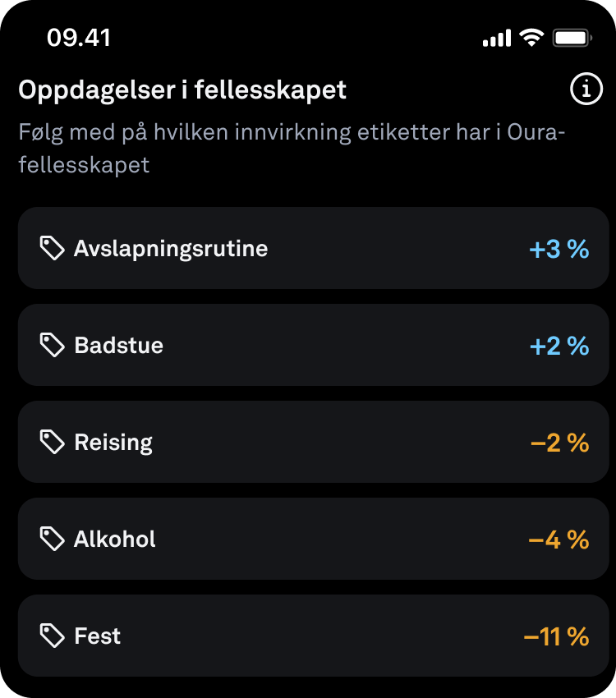
Task: Open the Avslapningsrutine tag card
Action: (x=314, y=248)
